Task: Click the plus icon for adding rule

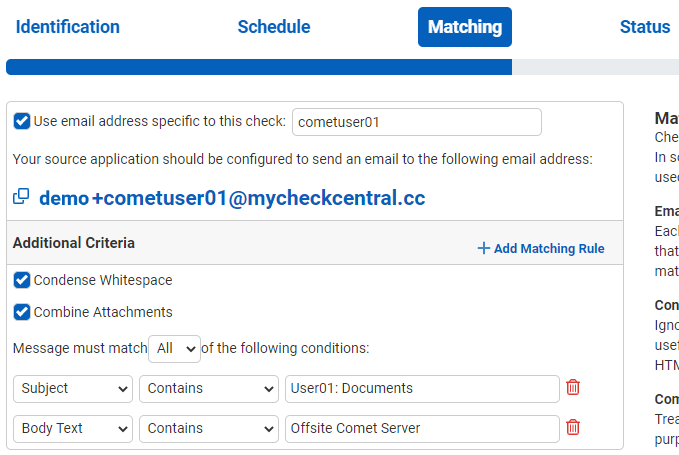Action: coord(484,248)
